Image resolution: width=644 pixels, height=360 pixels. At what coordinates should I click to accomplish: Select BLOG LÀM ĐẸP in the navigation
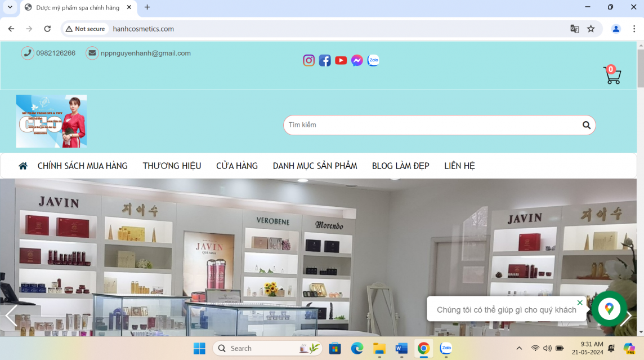(400, 165)
